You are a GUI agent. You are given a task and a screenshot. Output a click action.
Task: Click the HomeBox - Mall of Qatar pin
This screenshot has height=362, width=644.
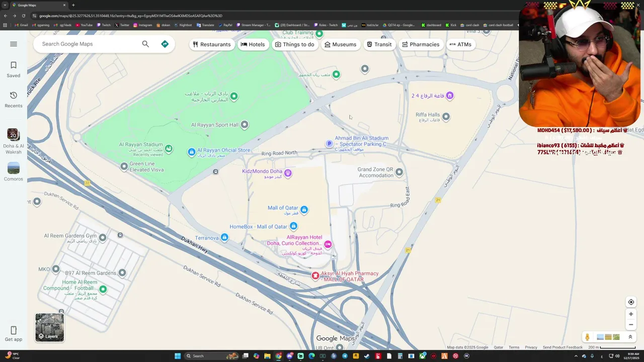pos(294,226)
